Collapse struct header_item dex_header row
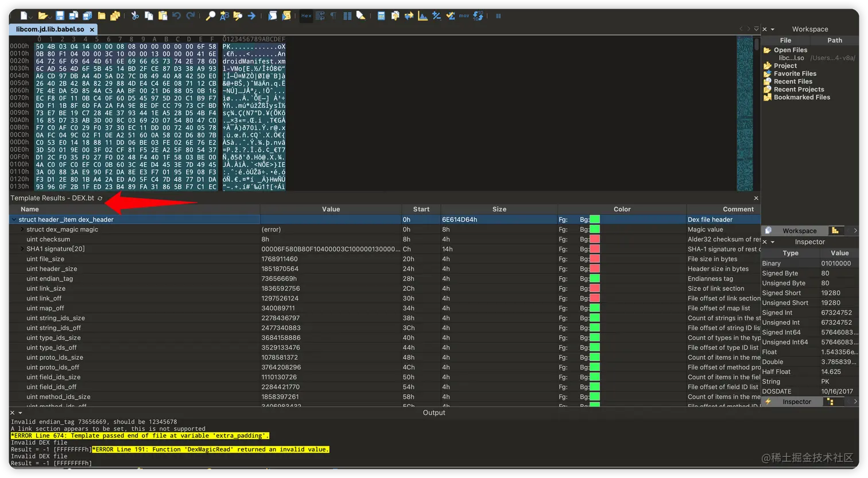Screen dimensions: 868x478 (14, 220)
